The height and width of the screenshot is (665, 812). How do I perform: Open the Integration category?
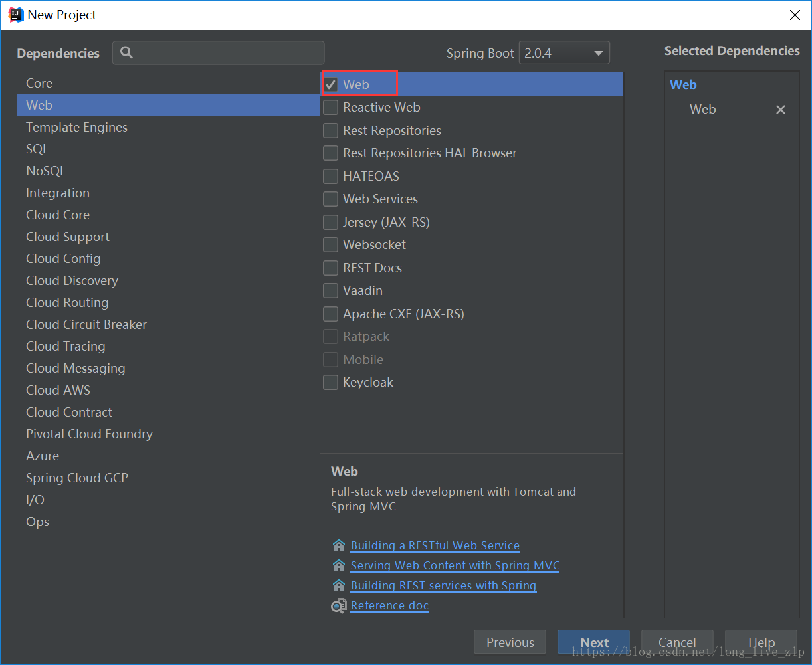coord(168,193)
